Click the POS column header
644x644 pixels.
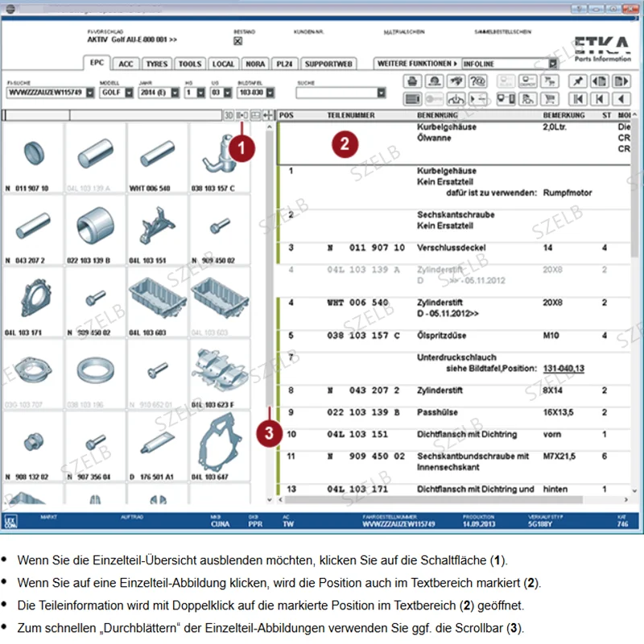(287, 115)
